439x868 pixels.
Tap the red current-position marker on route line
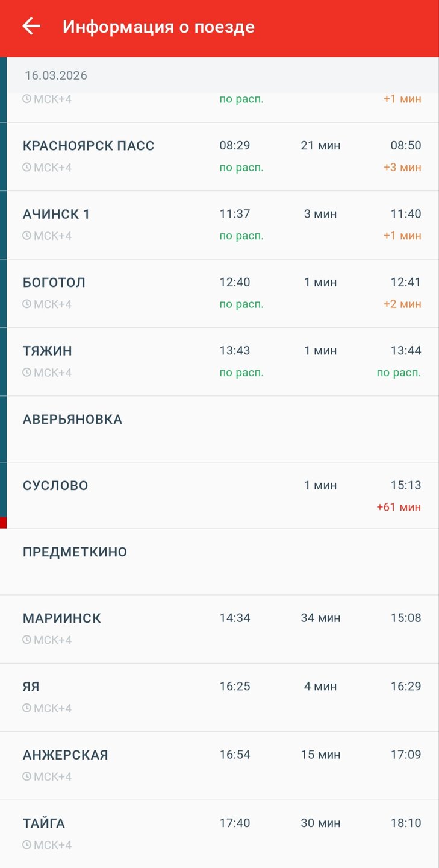(3, 523)
